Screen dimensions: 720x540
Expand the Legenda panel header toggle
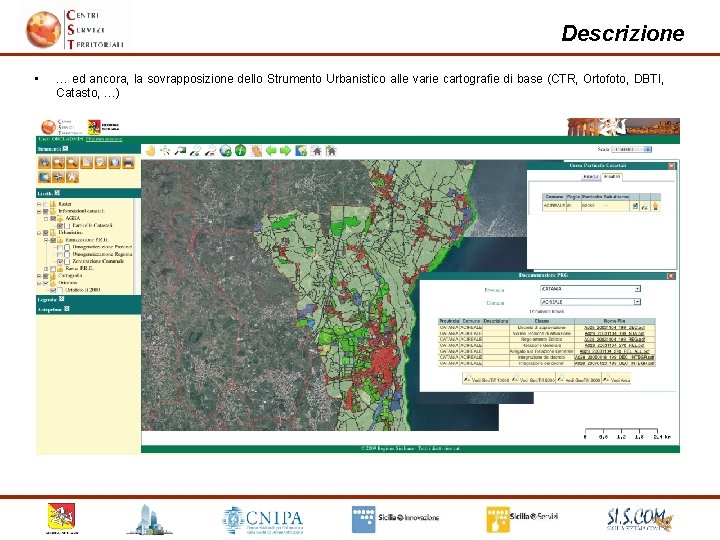click(x=62, y=299)
